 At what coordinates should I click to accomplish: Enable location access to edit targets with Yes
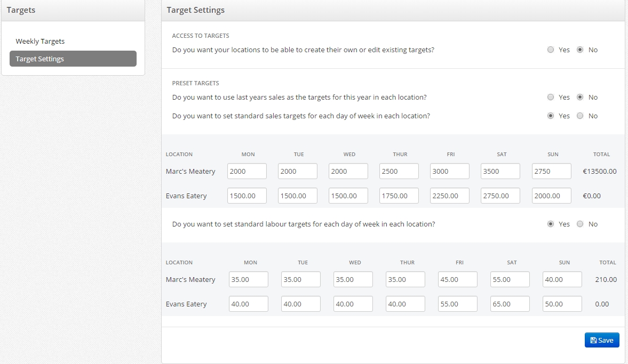coord(551,50)
